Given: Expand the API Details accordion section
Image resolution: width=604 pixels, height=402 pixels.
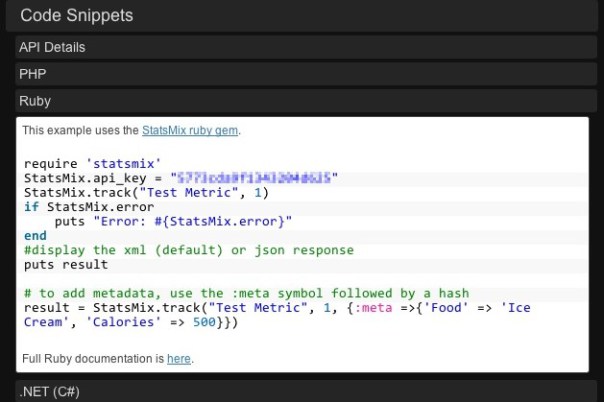Looking at the screenshot, I should [x=306, y=47].
